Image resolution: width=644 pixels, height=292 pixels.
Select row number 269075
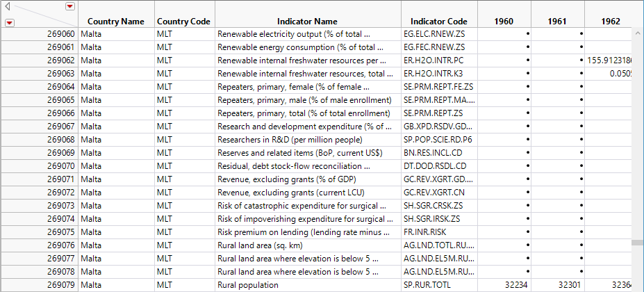[39, 232]
